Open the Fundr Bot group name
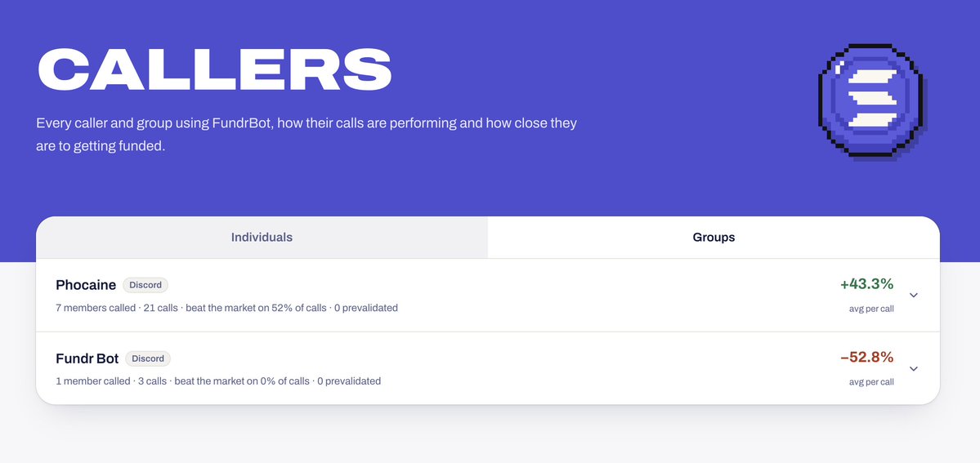The image size is (980, 463). (87, 358)
